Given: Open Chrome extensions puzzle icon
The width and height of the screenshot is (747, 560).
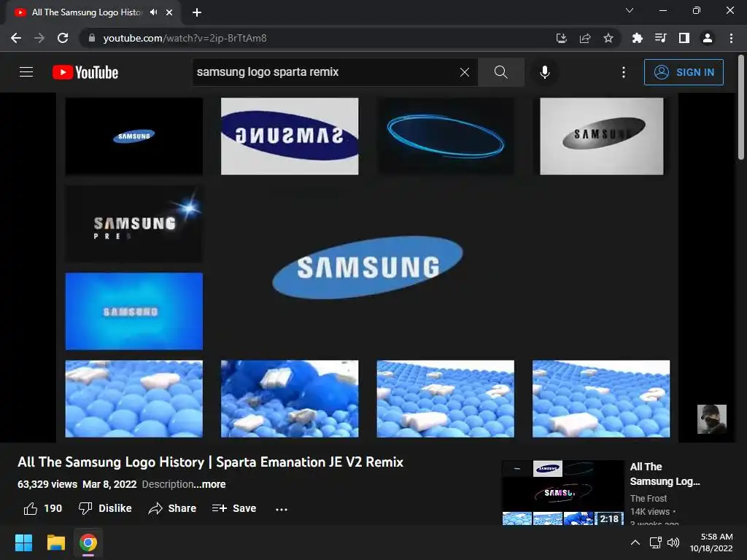Looking at the screenshot, I should coord(638,38).
